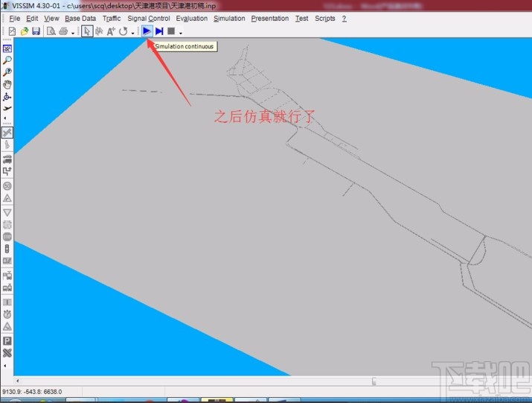This screenshot has width=532, height=403.
Task: Open the File menu
Action: pyautogui.click(x=15, y=19)
